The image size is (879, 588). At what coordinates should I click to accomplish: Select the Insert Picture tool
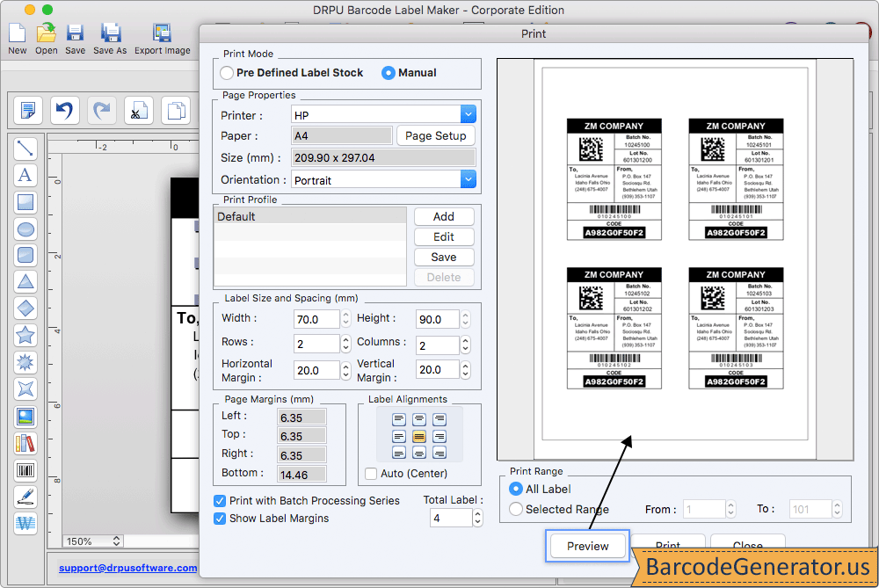coord(25,417)
